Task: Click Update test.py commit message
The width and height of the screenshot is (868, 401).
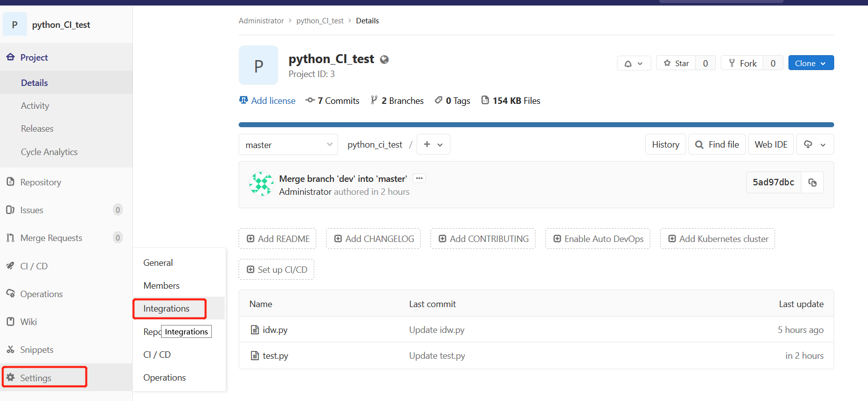Action: [x=437, y=355]
